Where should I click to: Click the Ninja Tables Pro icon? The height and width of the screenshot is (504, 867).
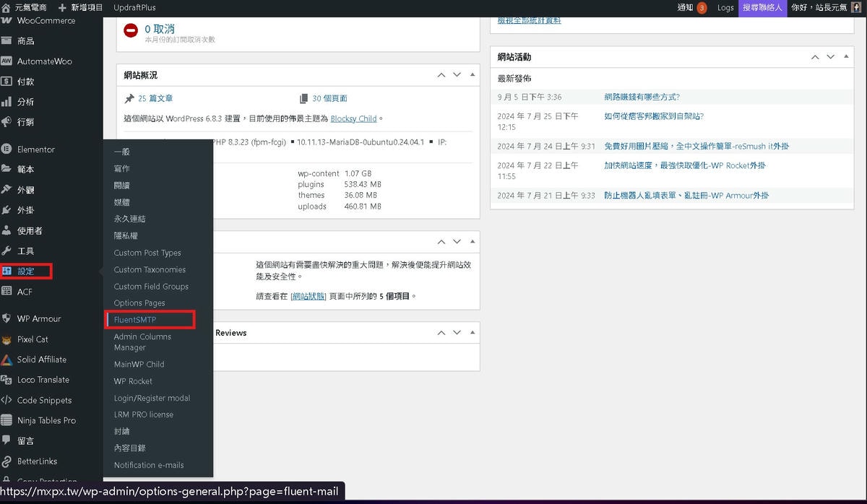(7, 420)
